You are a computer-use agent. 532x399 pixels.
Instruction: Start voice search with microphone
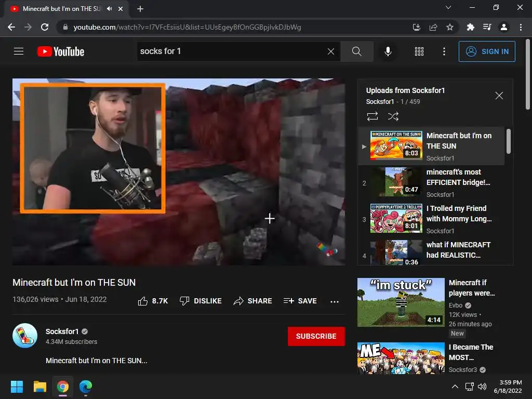pyautogui.click(x=388, y=51)
